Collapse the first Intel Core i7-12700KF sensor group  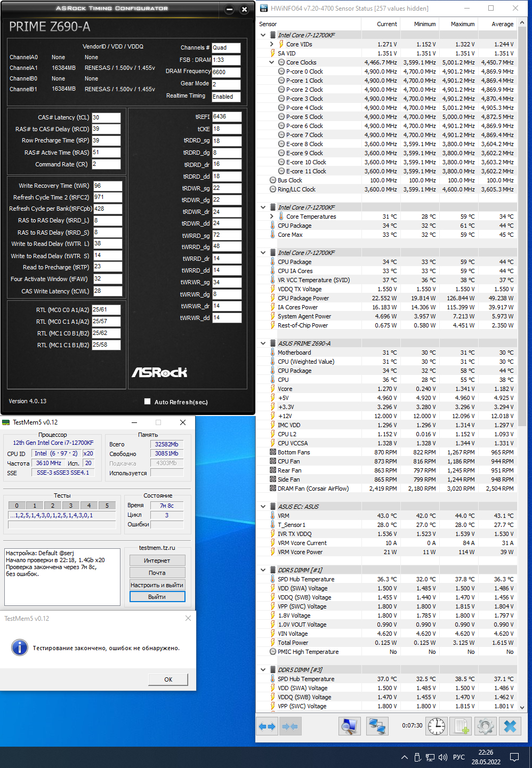(x=263, y=35)
